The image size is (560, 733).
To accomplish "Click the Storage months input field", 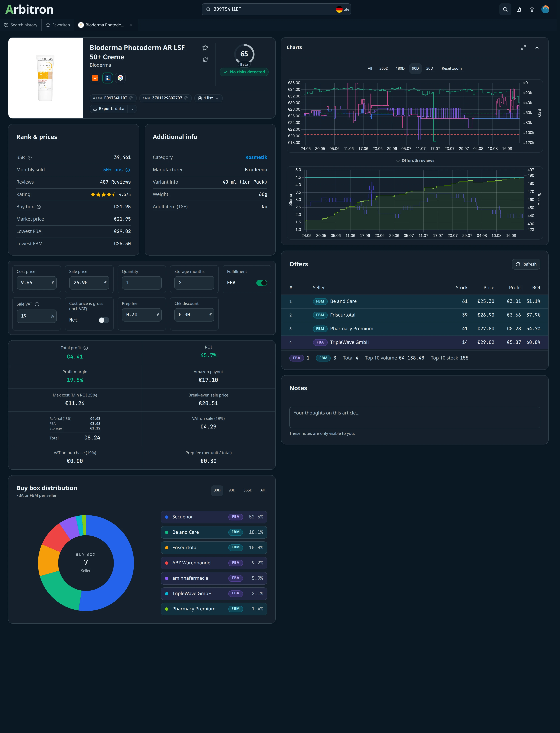I will point(194,283).
